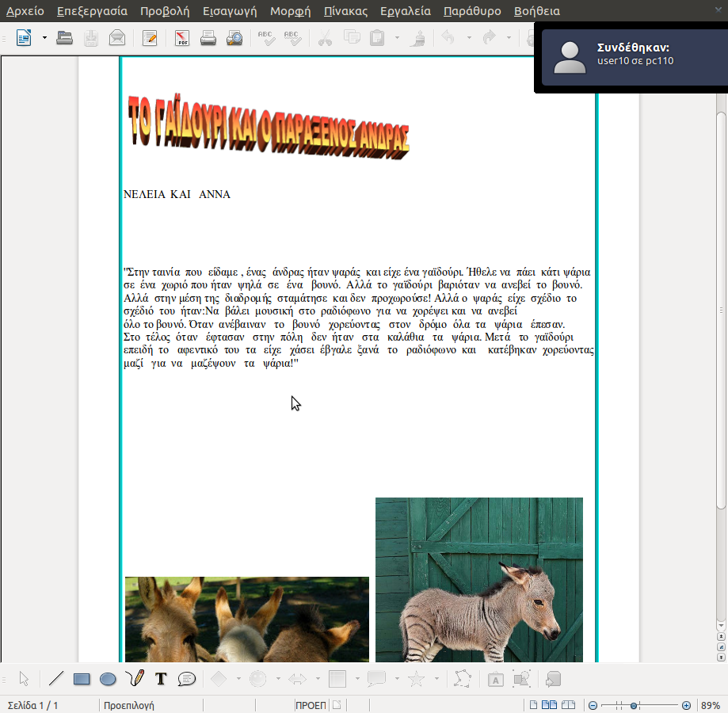The image size is (728, 713).
Task: Open the Redo history dropdown
Action: click(x=509, y=37)
